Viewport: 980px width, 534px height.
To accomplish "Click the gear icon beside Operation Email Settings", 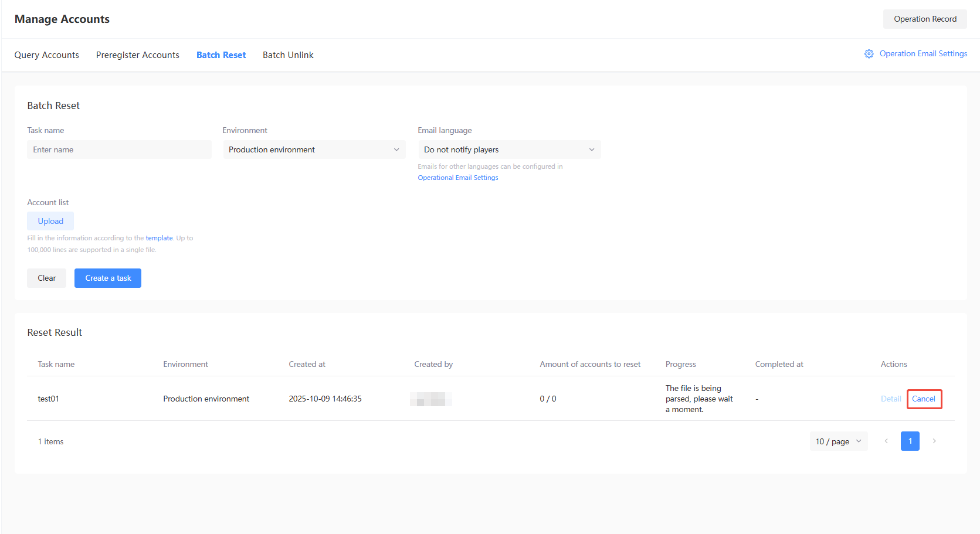I will 869,54.
